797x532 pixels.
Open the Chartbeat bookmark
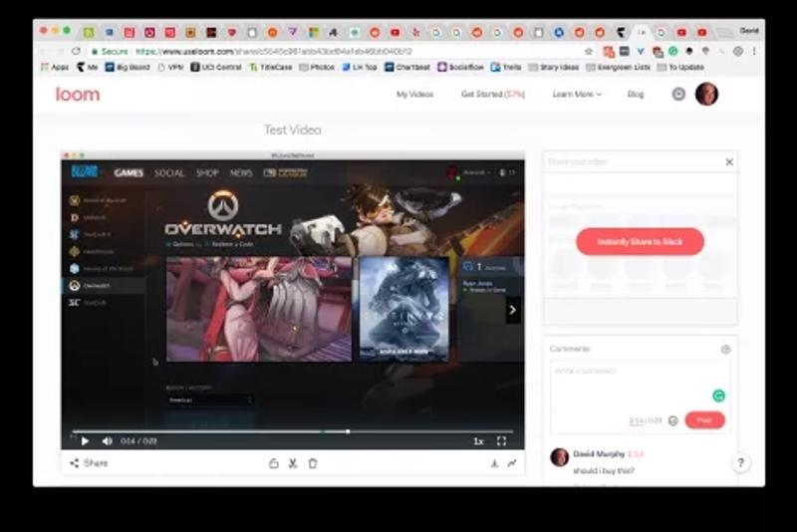407,67
